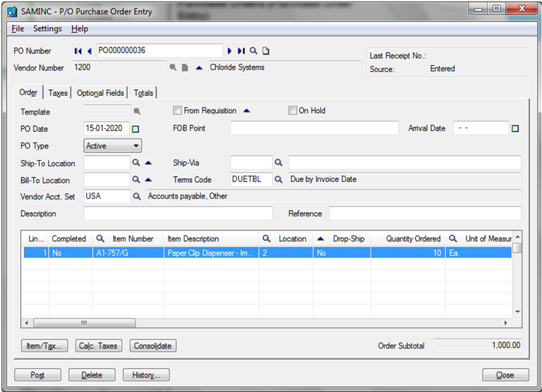The image size is (542, 392).
Task: Open Help menu
Action: pyautogui.click(x=79, y=28)
